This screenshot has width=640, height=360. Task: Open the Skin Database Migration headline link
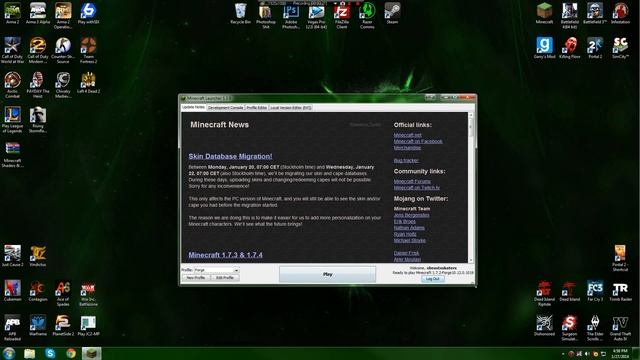point(230,156)
